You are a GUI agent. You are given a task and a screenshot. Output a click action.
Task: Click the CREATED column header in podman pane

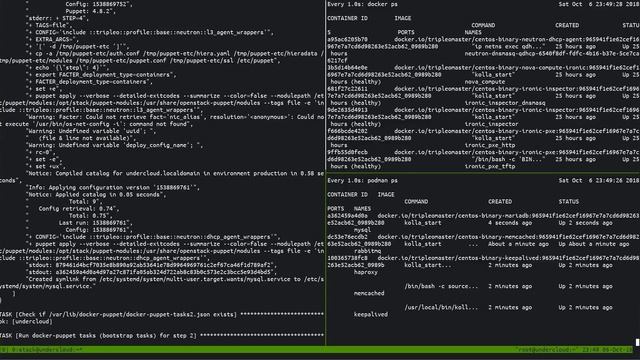click(x=500, y=202)
